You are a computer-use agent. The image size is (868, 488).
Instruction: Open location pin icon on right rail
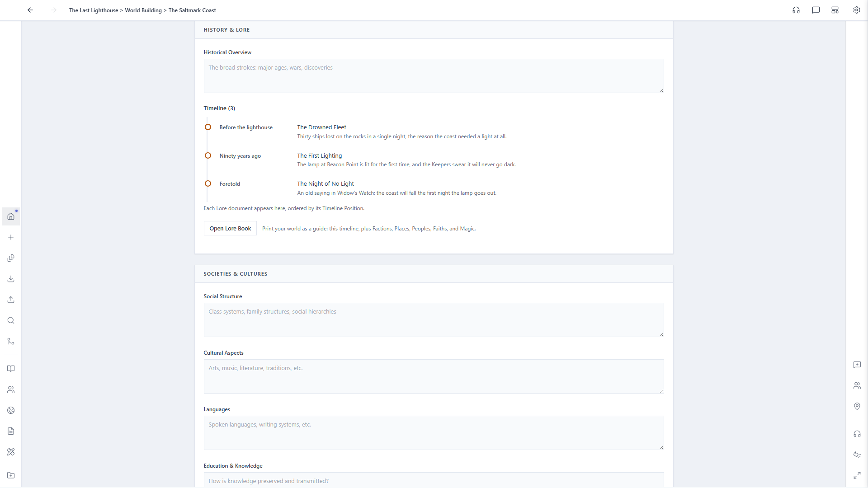point(857,406)
